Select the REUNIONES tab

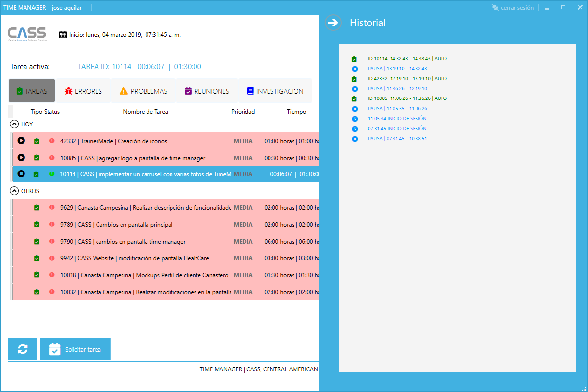tap(206, 91)
